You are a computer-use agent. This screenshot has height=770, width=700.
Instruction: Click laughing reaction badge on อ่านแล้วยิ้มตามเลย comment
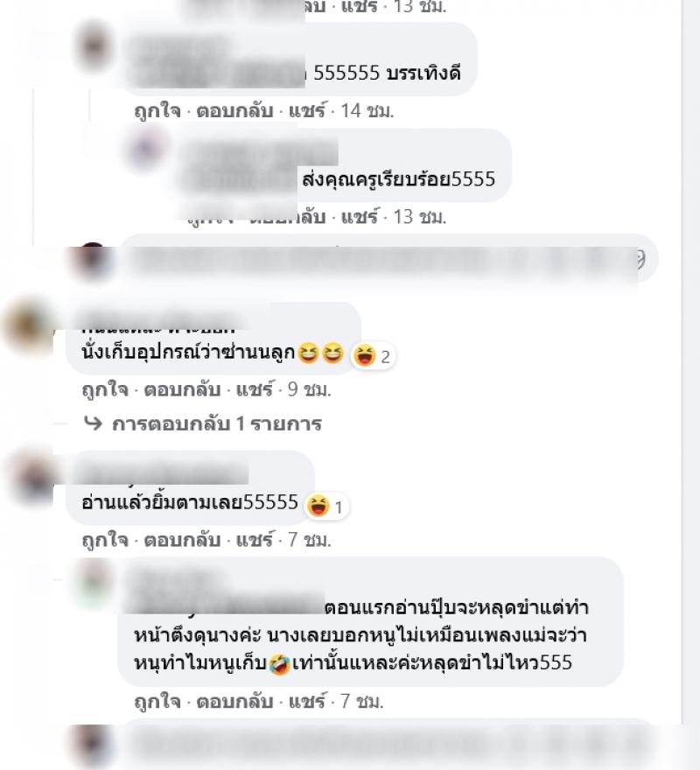326,507
